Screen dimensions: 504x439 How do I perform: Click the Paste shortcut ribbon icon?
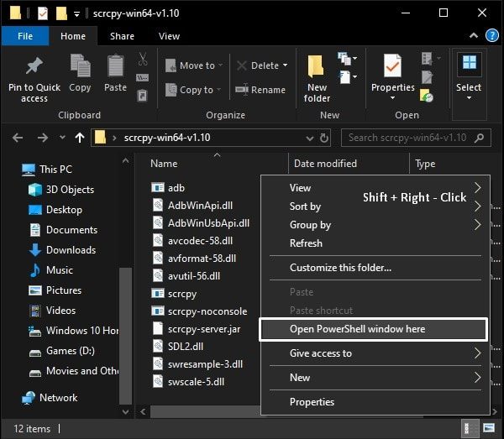point(143,96)
